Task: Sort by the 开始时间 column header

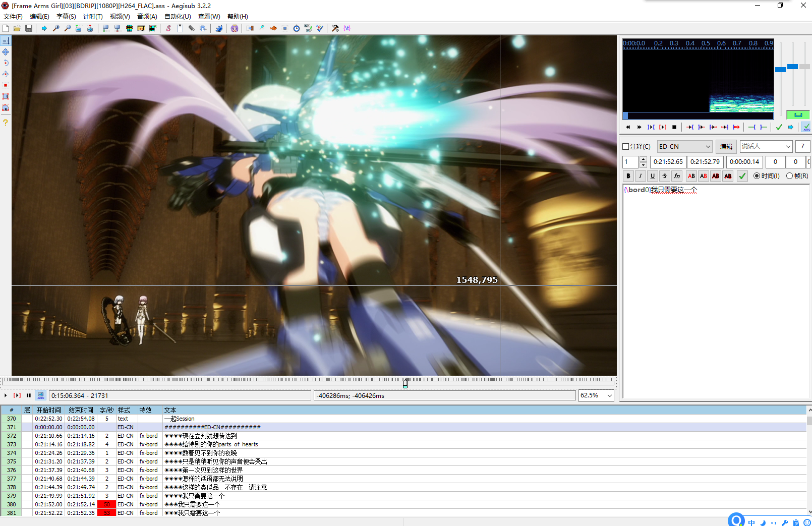Action: (x=48, y=410)
